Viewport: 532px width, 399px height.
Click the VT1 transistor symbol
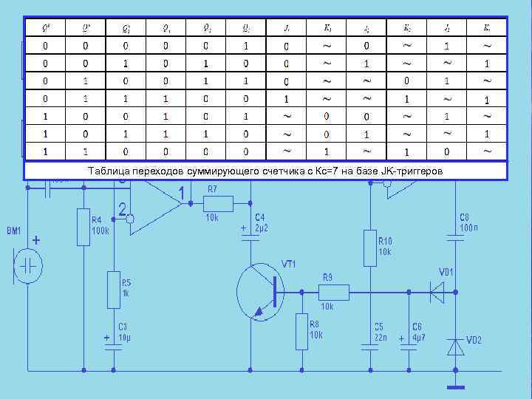261,292
